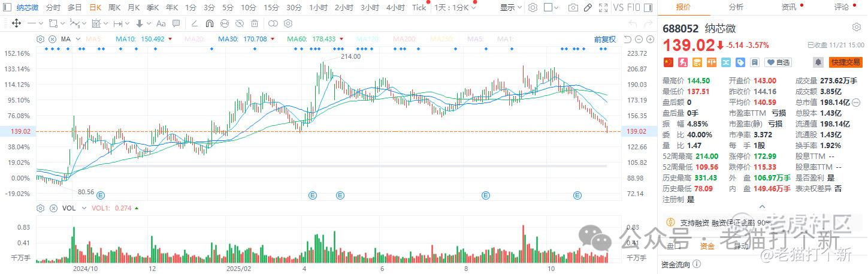
Task: Toggle the magnet snap tool
Action: [x=210, y=23]
